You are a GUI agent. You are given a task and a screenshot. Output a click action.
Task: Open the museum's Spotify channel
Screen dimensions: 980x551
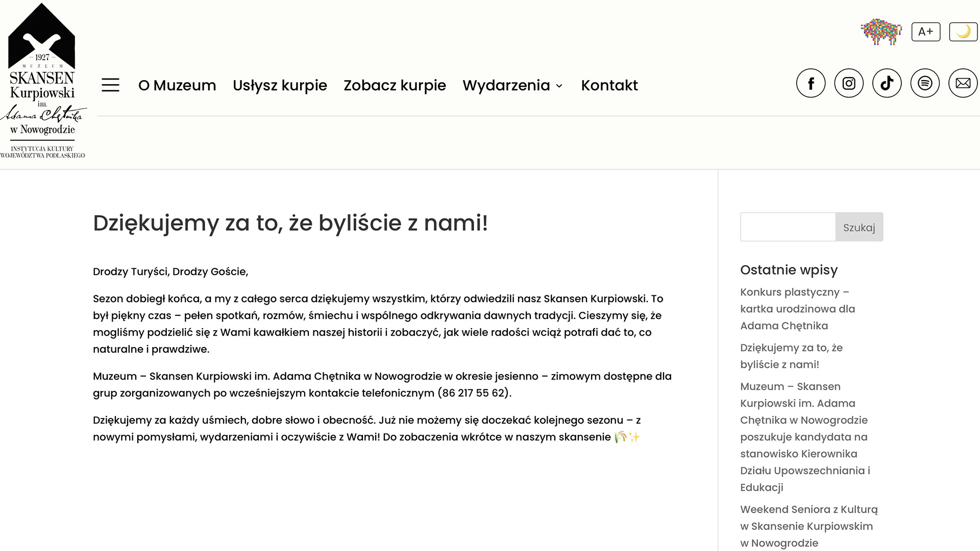click(x=925, y=83)
